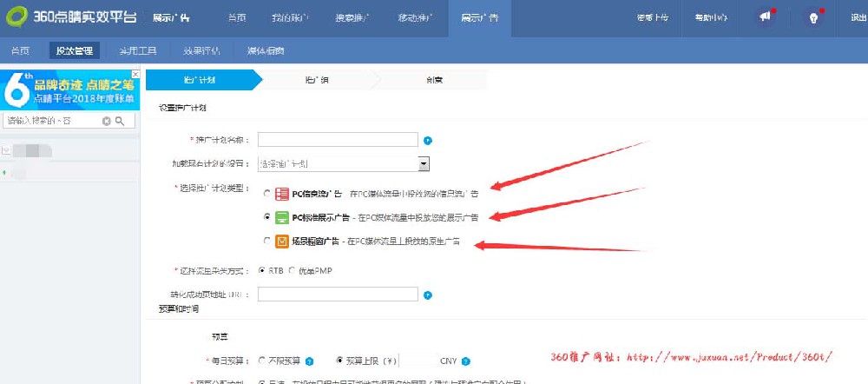Open 我的账户 in top navigation

pyautogui.click(x=290, y=17)
